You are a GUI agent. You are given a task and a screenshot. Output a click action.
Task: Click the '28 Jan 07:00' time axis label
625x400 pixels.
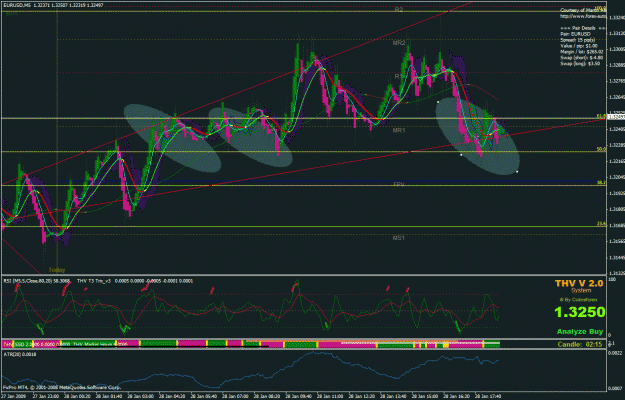tap(235, 396)
